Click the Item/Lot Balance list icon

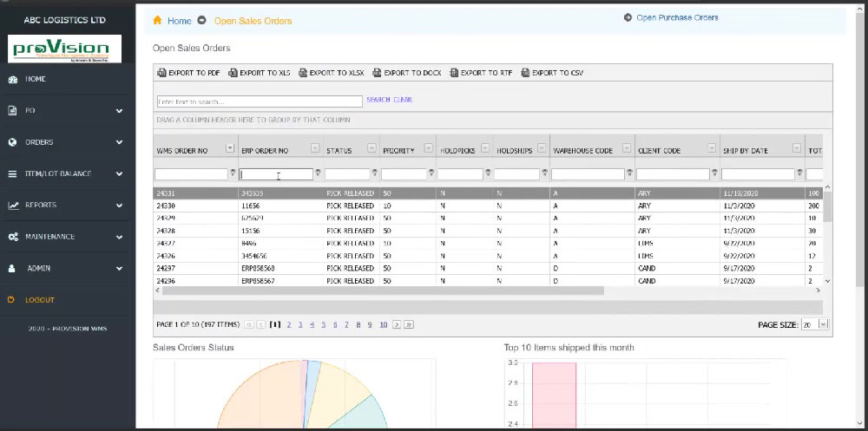(x=13, y=173)
